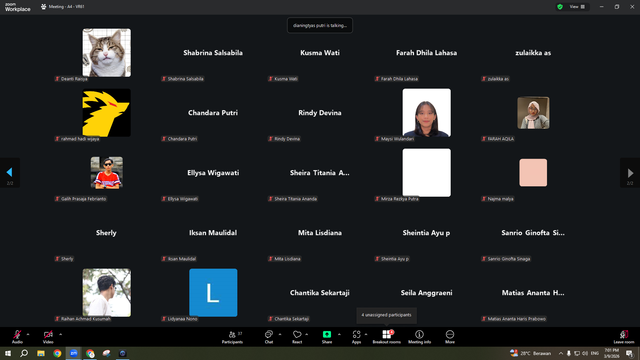Expand the arrow beside React

307,334
